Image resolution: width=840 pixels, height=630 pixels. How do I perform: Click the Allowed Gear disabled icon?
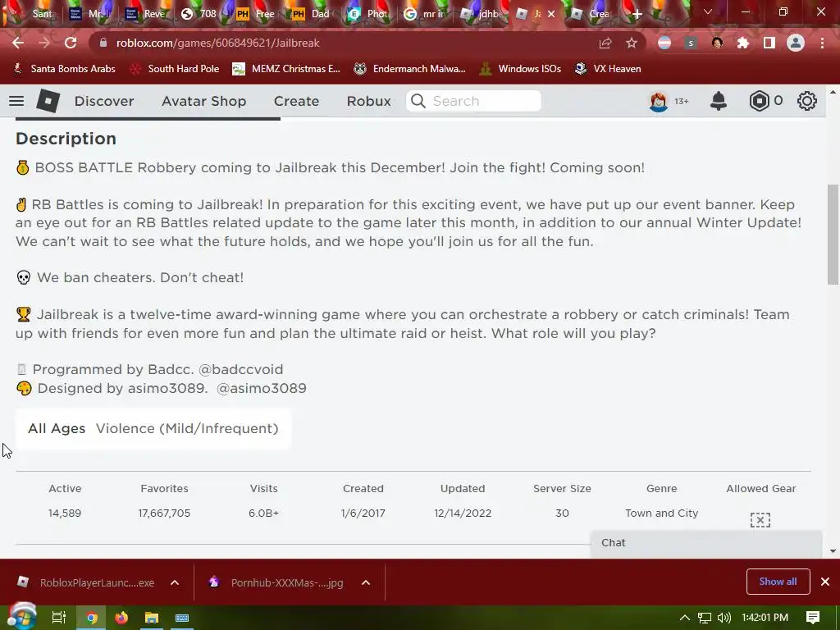(760, 519)
